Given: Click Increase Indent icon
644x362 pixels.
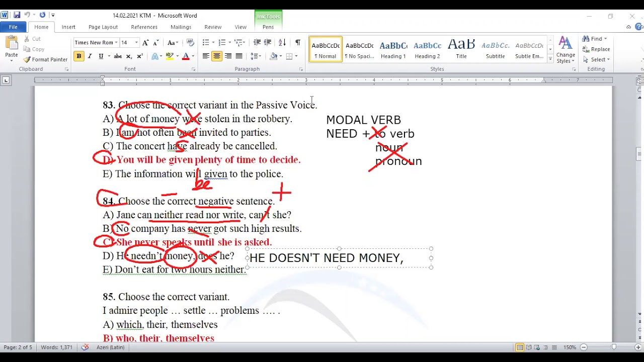Looking at the screenshot, I should [268, 43].
